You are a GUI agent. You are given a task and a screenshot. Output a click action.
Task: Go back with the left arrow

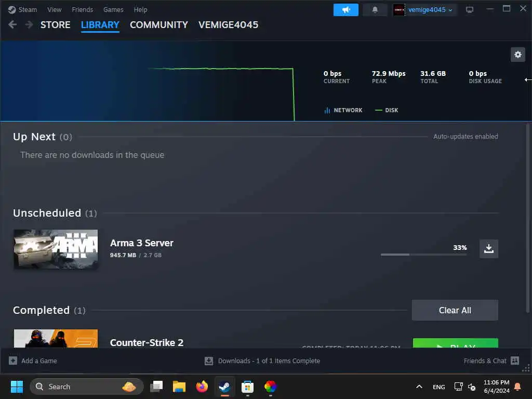12,24
